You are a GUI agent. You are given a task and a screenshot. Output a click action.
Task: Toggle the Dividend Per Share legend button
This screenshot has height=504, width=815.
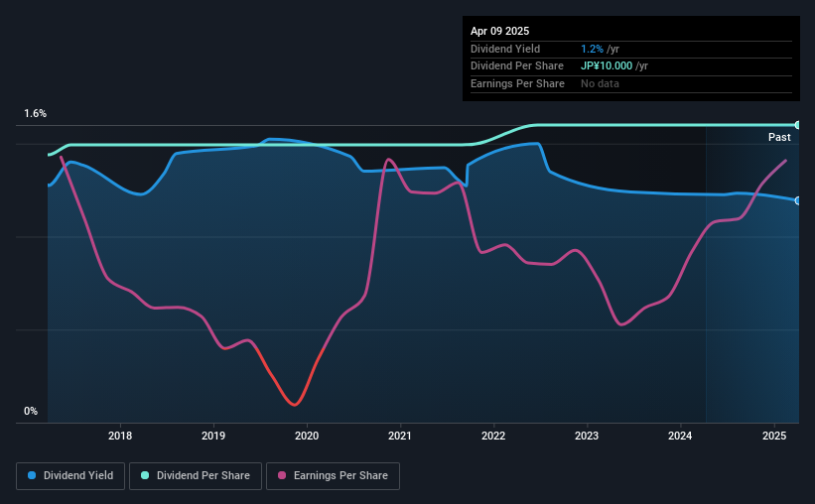click(196, 476)
